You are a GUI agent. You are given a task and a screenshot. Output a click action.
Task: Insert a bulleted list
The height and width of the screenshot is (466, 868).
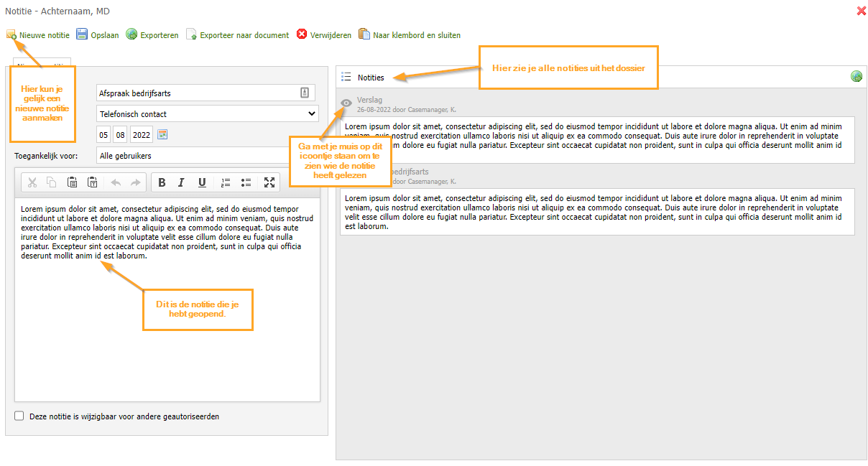pyautogui.click(x=246, y=182)
